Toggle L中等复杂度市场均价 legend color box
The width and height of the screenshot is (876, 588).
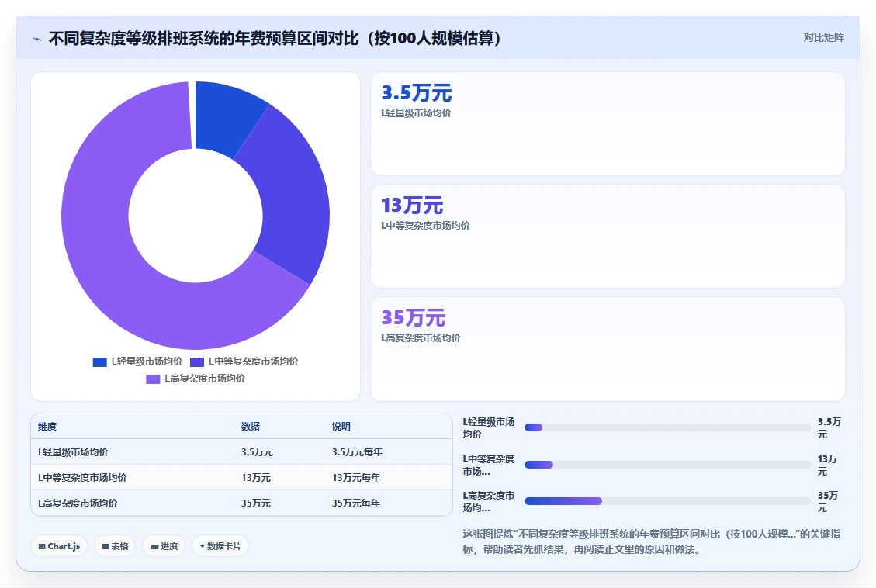pyautogui.click(x=196, y=361)
